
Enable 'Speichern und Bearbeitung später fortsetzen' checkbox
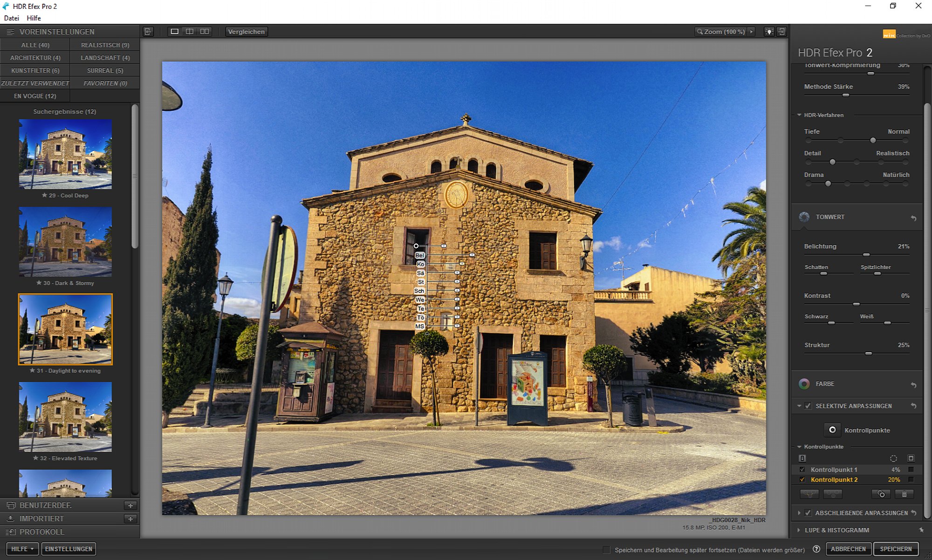coord(606,550)
